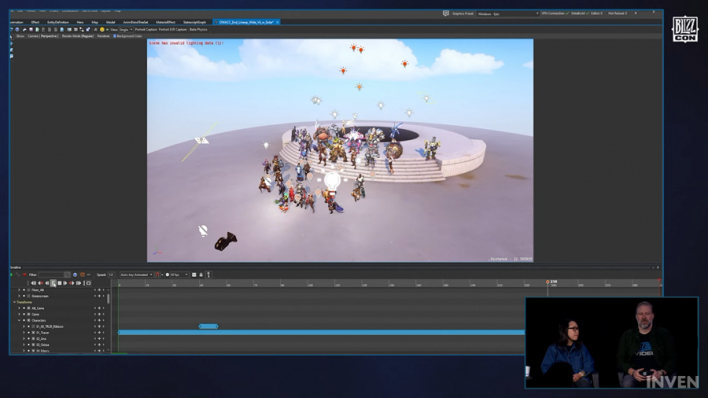
Task: Click the grid icon left of the lock
Action: coord(194,275)
